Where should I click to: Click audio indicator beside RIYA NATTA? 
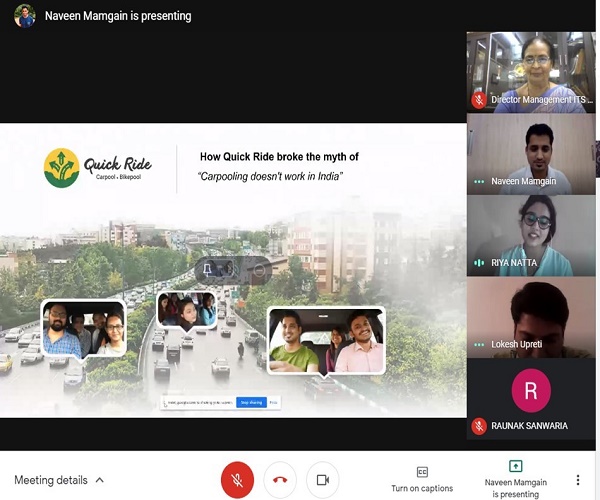click(x=479, y=263)
